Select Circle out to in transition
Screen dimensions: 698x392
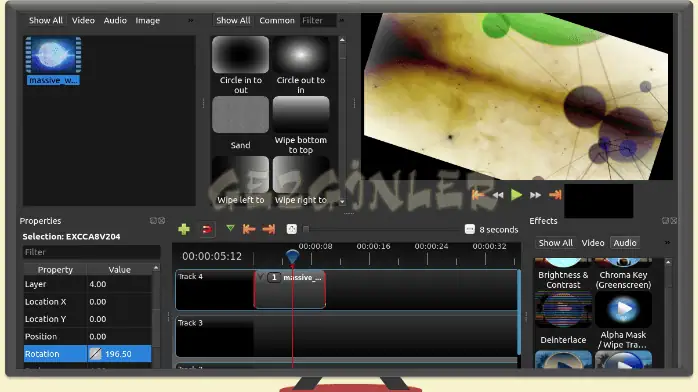coord(301,55)
